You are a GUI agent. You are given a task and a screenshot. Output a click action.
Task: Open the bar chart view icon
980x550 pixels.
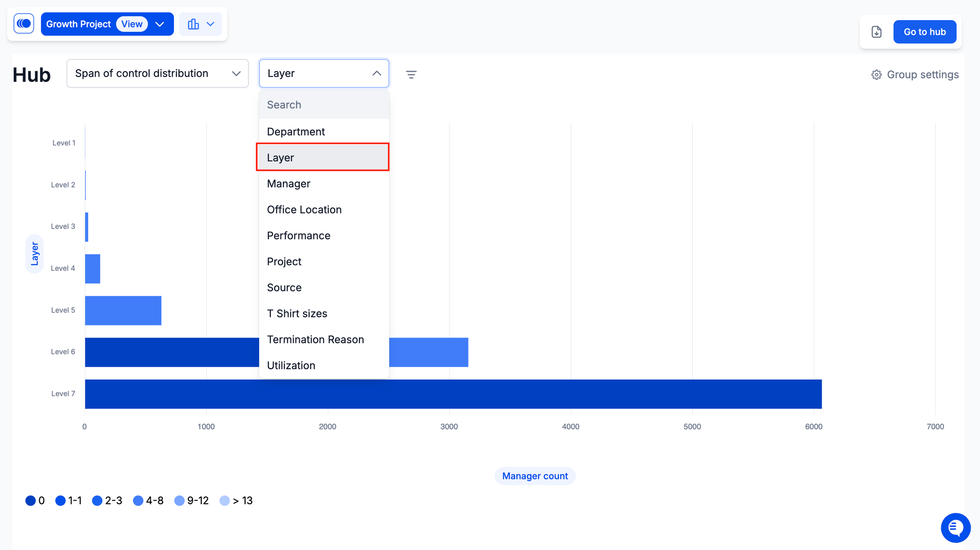tap(193, 24)
